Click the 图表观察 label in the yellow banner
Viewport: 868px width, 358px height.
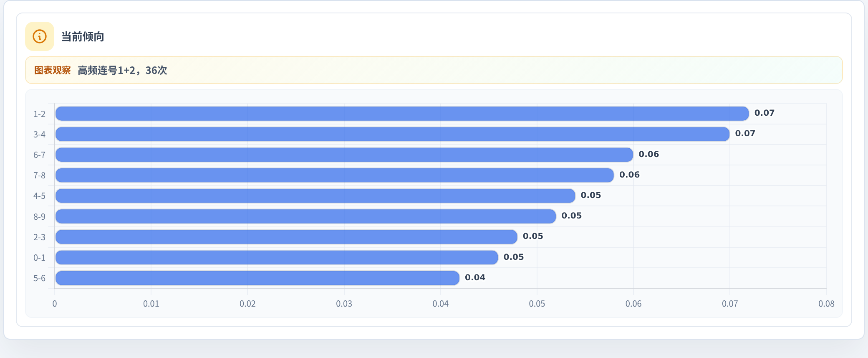coord(52,70)
